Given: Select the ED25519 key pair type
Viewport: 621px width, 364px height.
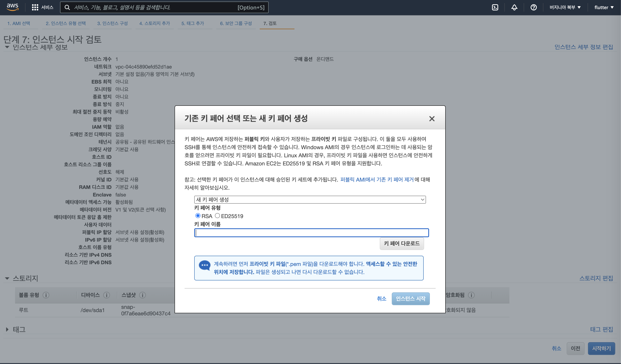Looking at the screenshot, I should pyautogui.click(x=217, y=216).
